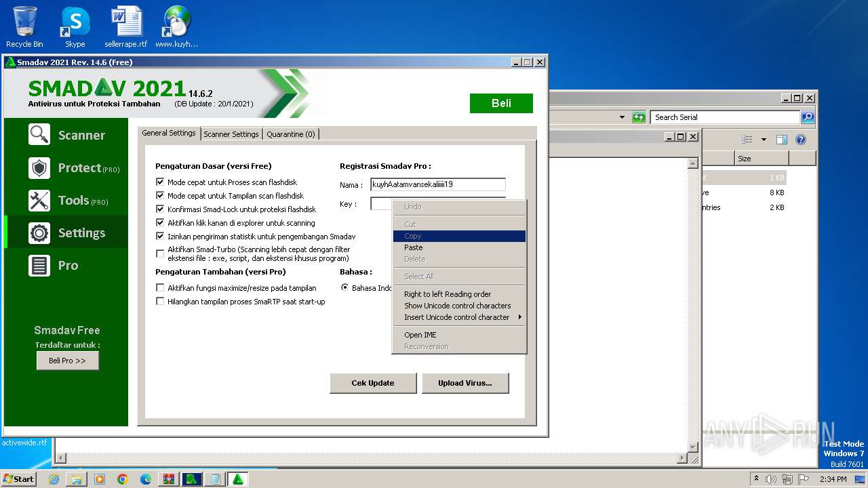
Task: Open Action Center flag tray icon
Action: (x=804, y=479)
